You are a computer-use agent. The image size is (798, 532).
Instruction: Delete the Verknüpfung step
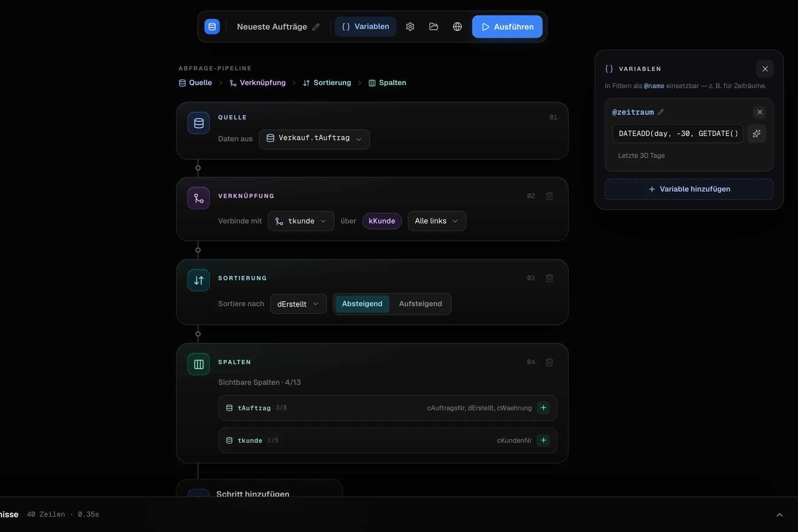[x=549, y=196]
